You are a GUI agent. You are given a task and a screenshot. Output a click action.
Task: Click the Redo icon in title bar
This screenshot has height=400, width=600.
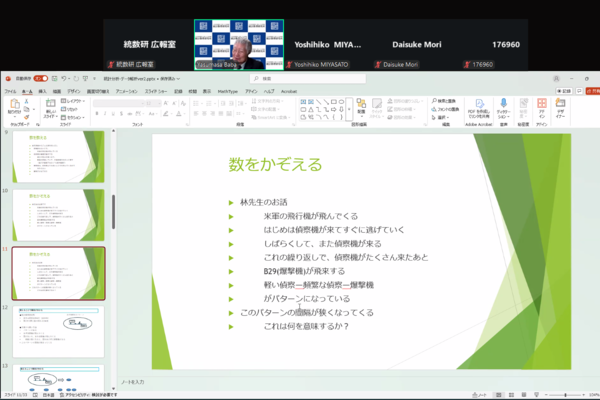click(76, 78)
